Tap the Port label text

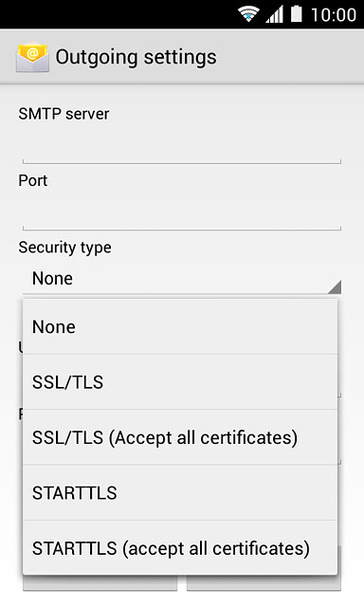point(33,181)
